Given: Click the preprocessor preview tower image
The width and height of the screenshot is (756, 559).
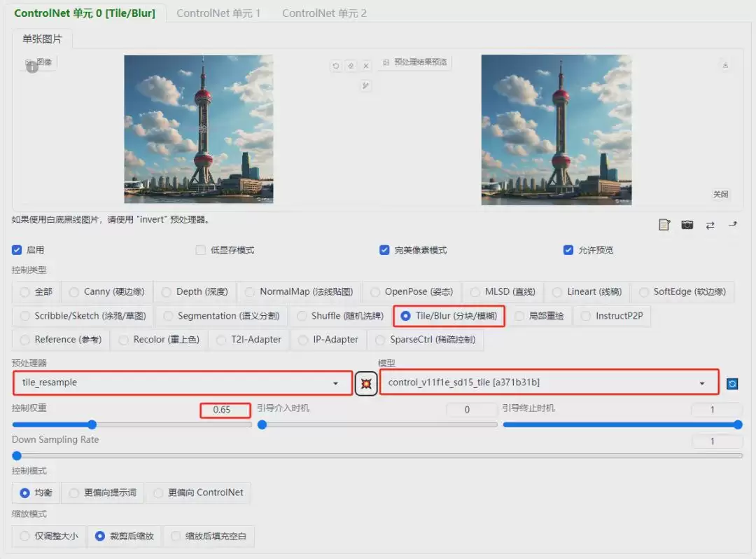Looking at the screenshot, I should (x=556, y=130).
